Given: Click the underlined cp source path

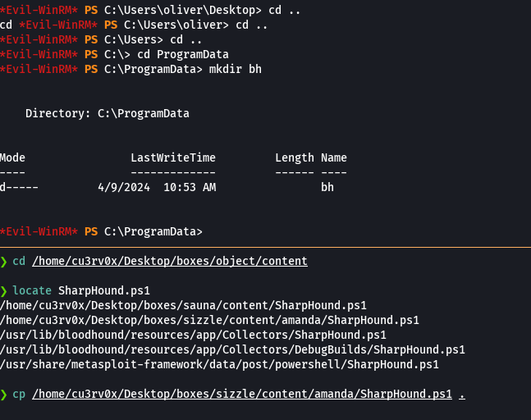Looking at the screenshot, I should click(x=242, y=394).
